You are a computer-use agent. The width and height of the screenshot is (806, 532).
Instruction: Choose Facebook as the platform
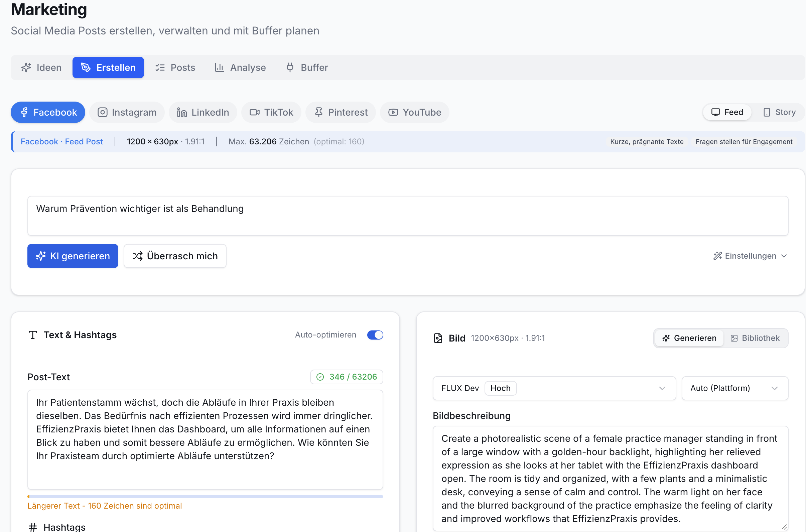pos(48,112)
